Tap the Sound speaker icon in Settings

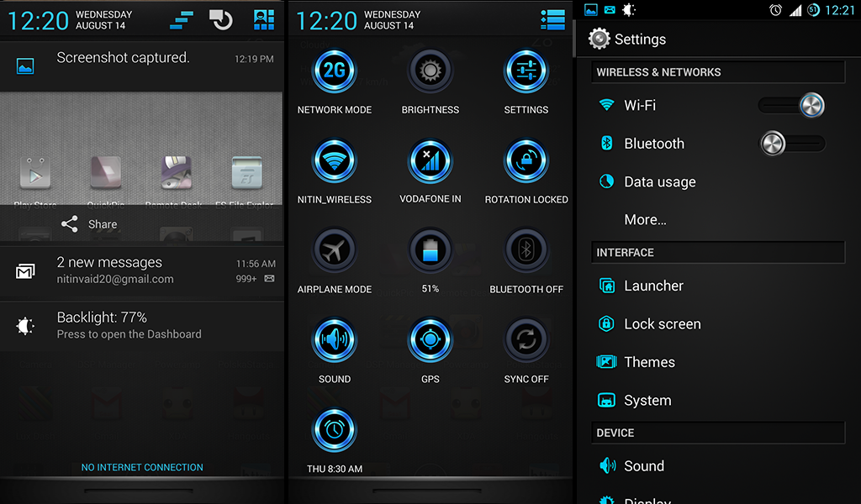click(x=607, y=465)
